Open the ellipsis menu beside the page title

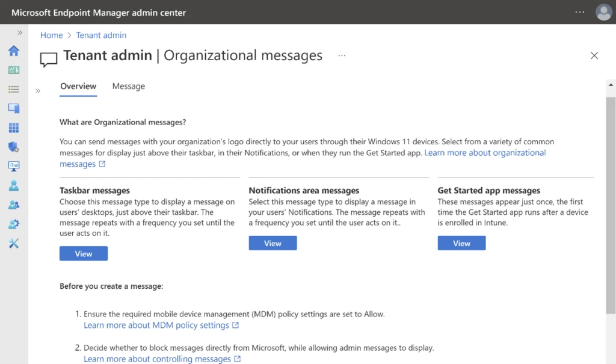click(342, 55)
